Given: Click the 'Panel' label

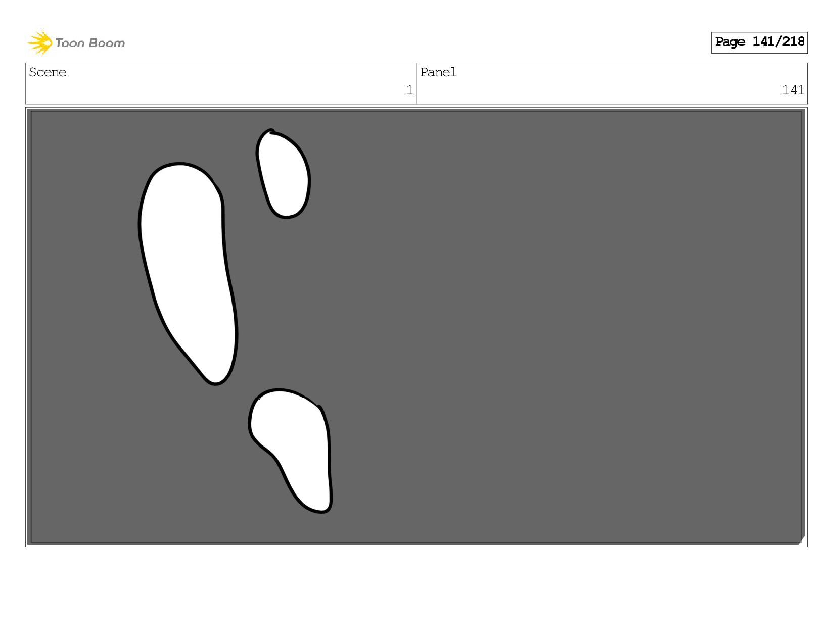Looking at the screenshot, I should coord(438,72).
